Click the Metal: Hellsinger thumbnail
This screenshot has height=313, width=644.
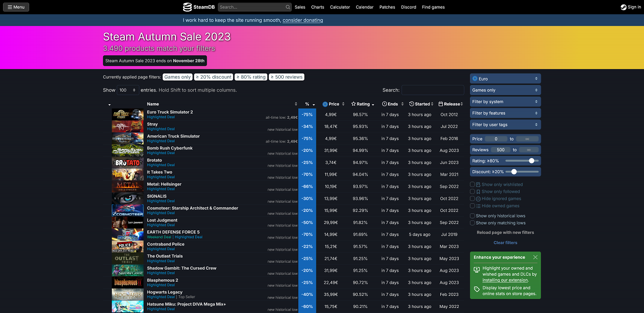pos(128,186)
